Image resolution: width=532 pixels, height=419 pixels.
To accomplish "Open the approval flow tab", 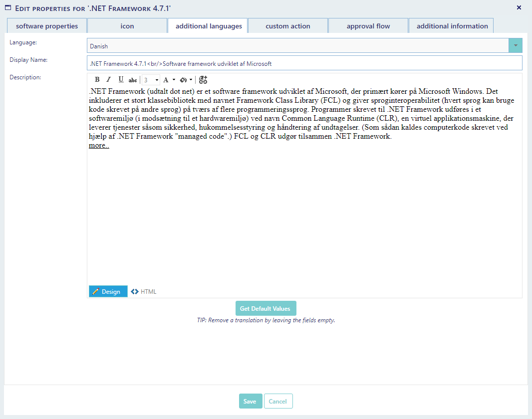I will [368, 26].
